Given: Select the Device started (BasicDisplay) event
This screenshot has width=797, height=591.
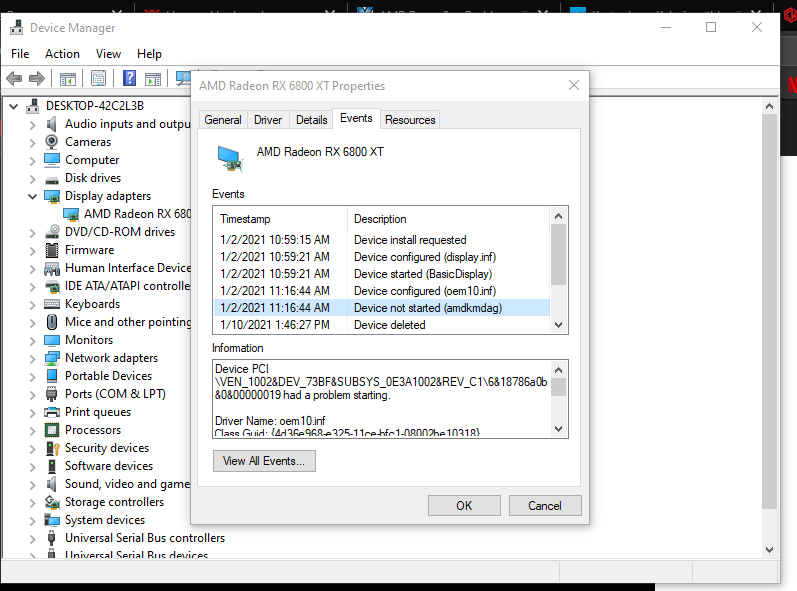Looking at the screenshot, I should [x=381, y=274].
